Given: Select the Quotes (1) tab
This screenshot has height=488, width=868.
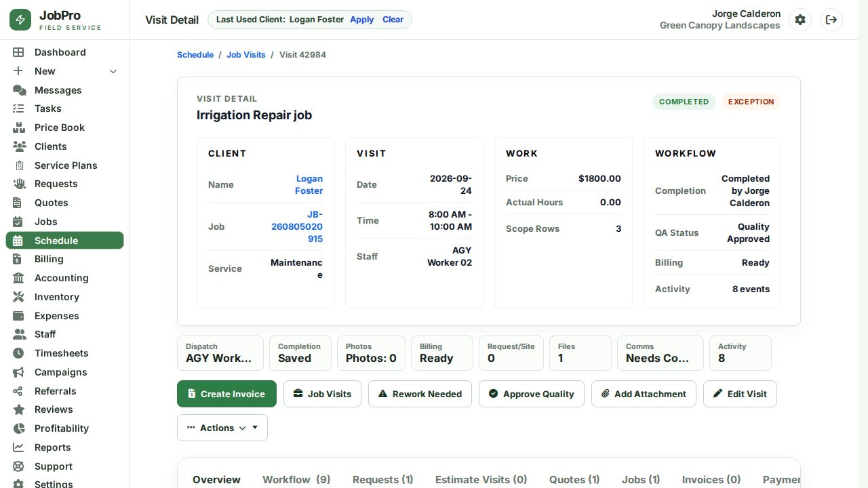Looking at the screenshot, I should tap(574, 479).
